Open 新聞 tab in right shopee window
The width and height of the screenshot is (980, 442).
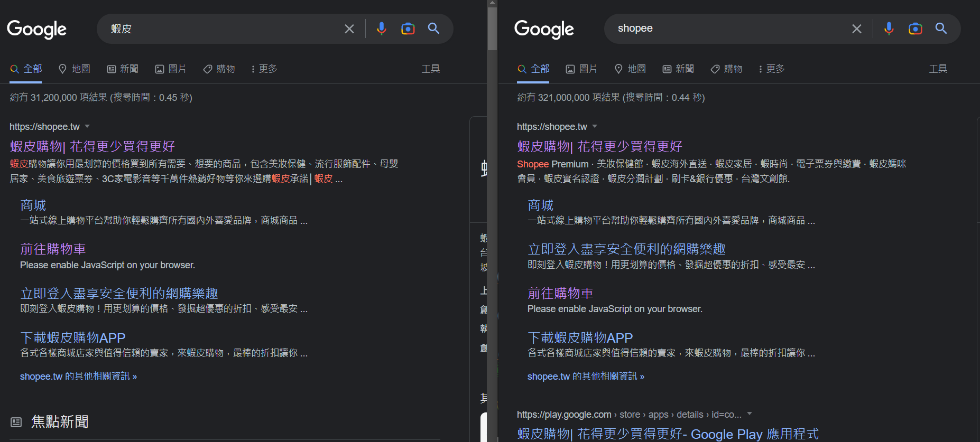coord(678,69)
